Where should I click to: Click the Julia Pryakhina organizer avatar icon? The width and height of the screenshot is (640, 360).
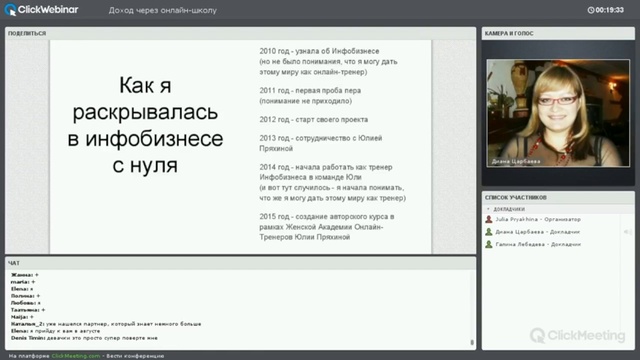point(489,219)
